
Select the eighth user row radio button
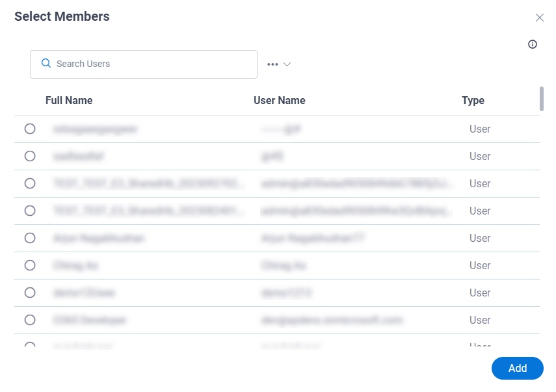click(30, 320)
